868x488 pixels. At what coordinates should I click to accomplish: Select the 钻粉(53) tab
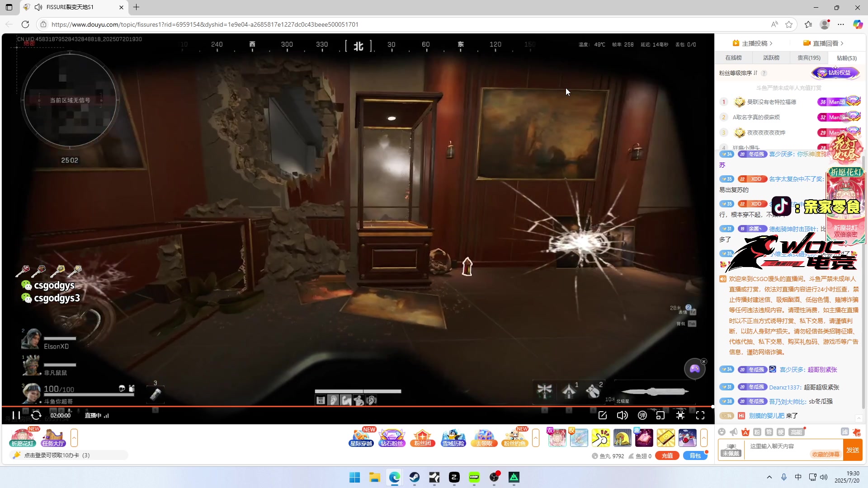[x=846, y=58]
